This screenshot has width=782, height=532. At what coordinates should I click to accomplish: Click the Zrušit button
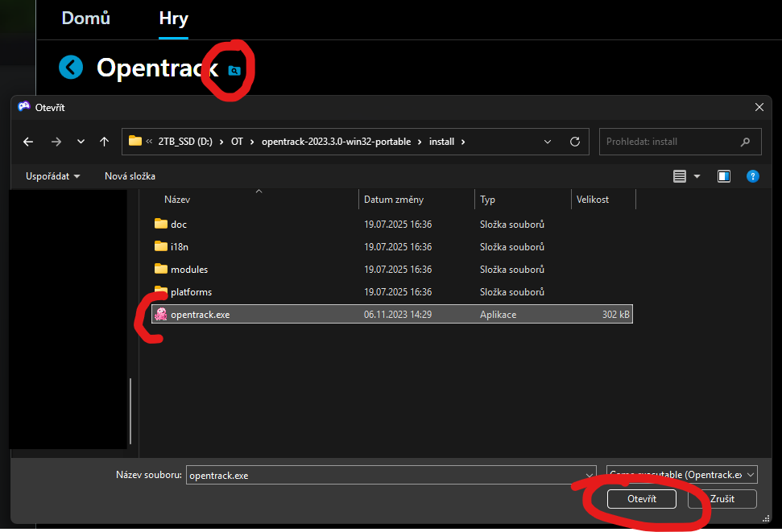[x=722, y=498]
